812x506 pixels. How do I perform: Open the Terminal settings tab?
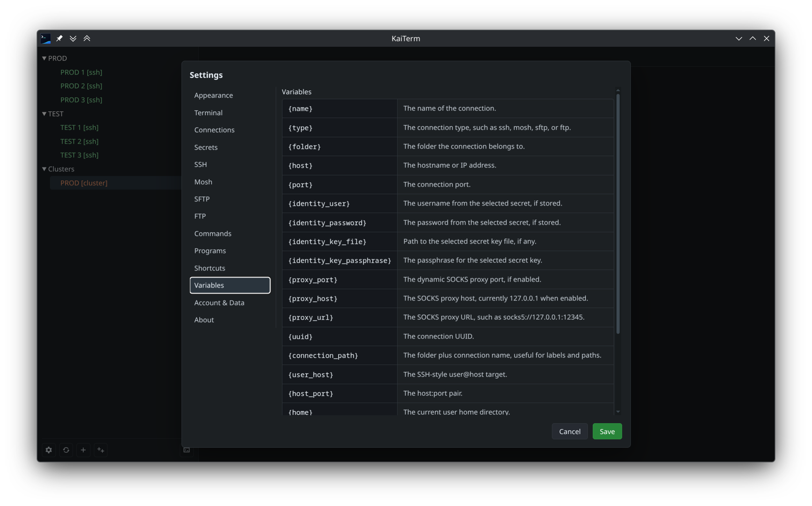230,113
